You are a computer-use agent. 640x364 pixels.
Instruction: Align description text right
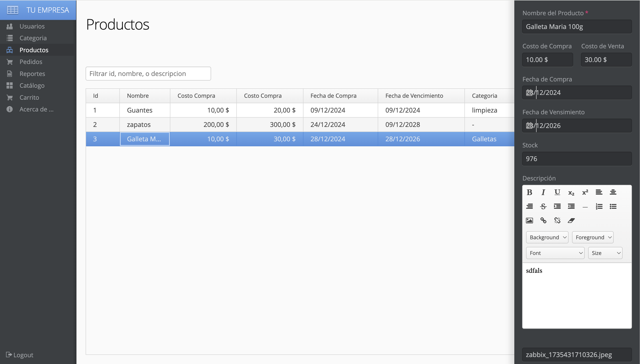(x=529, y=206)
